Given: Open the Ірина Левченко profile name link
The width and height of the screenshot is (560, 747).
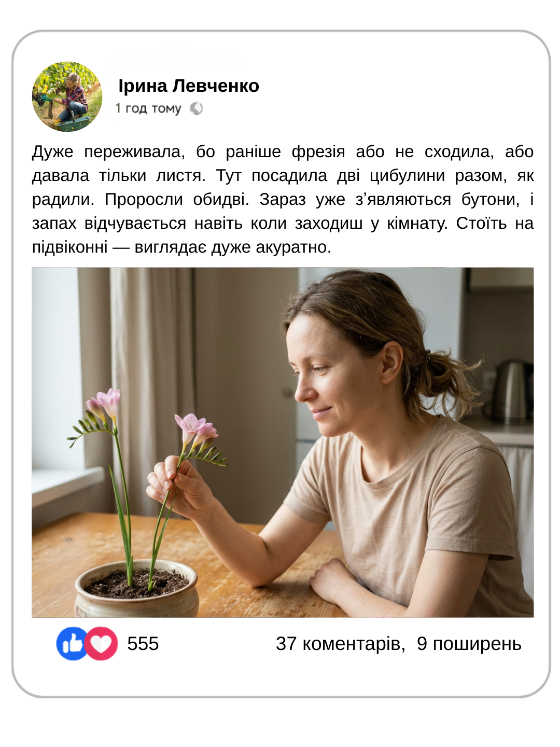Looking at the screenshot, I should (x=189, y=86).
